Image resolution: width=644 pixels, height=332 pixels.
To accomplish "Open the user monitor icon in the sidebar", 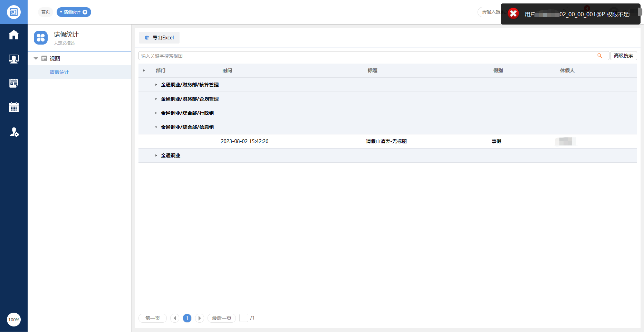I will [x=14, y=59].
